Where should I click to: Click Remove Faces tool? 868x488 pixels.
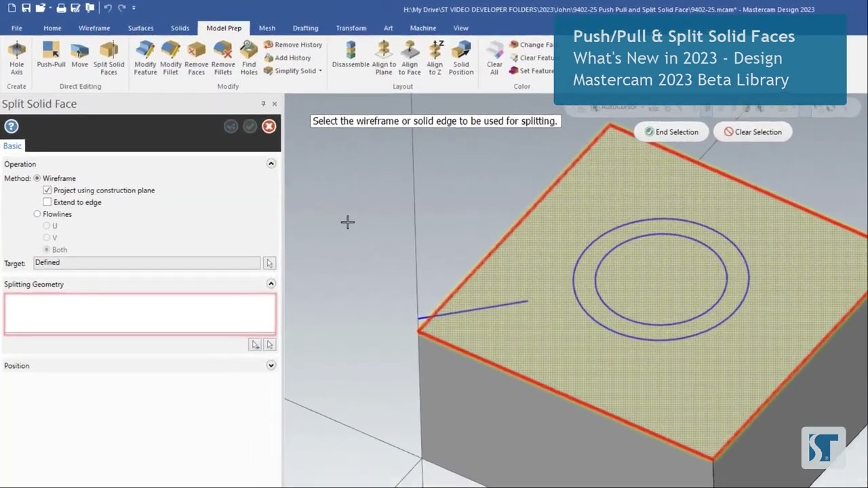(196, 58)
